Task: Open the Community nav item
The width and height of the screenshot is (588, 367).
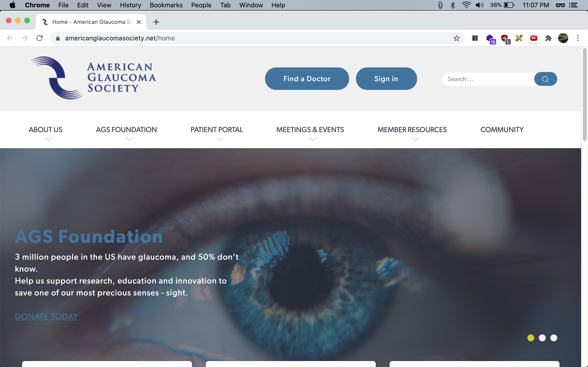Action: [502, 130]
